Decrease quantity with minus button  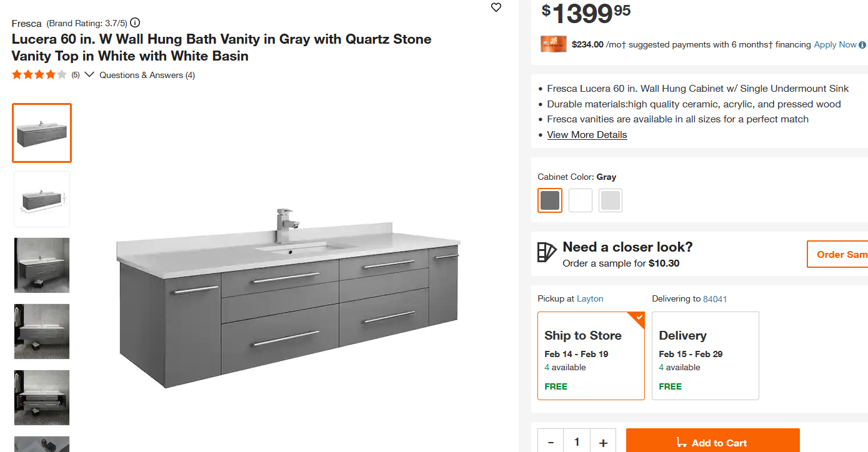[x=551, y=442]
